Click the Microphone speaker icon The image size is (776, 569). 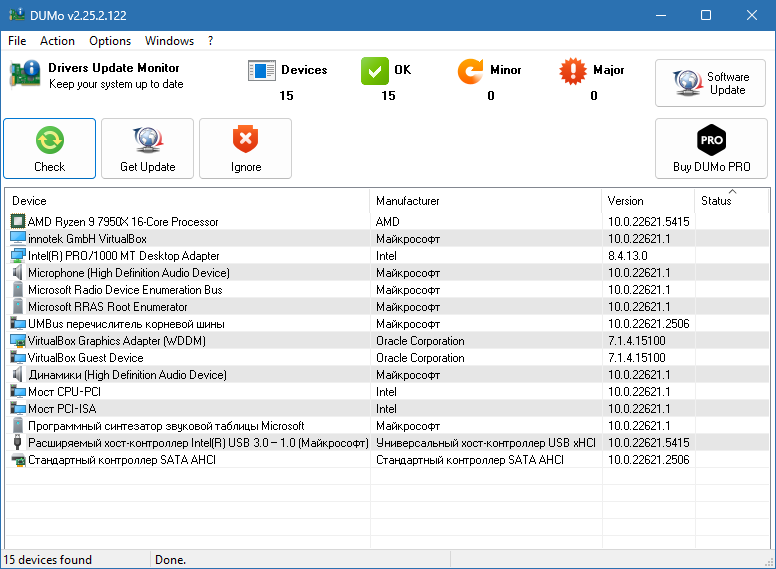coord(18,272)
